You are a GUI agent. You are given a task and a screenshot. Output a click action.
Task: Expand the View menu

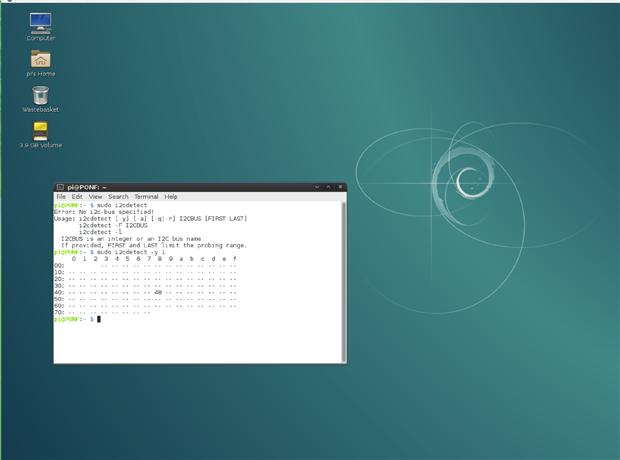(x=95, y=197)
